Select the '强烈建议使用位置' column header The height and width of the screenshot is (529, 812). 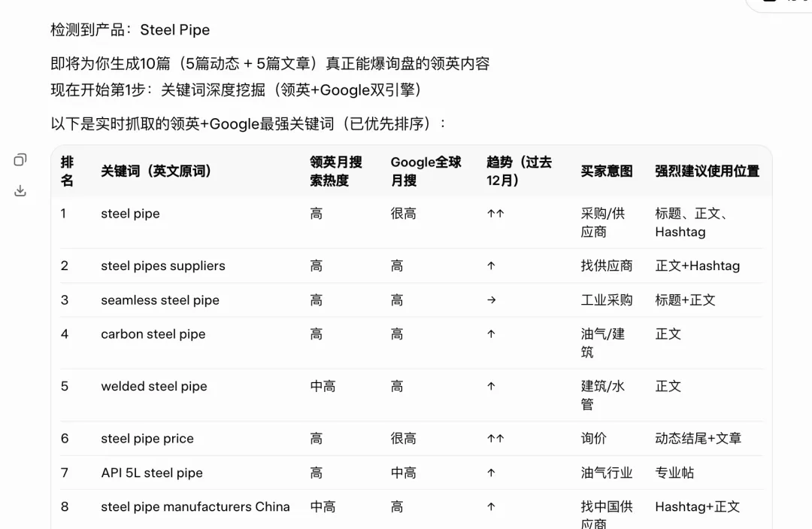point(707,171)
